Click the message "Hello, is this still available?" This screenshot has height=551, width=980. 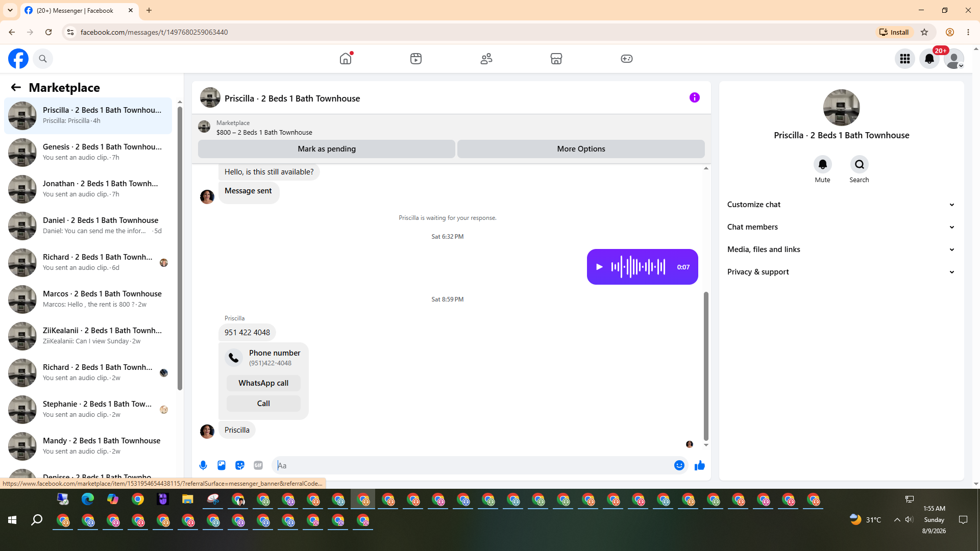pyautogui.click(x=269, y=172)
